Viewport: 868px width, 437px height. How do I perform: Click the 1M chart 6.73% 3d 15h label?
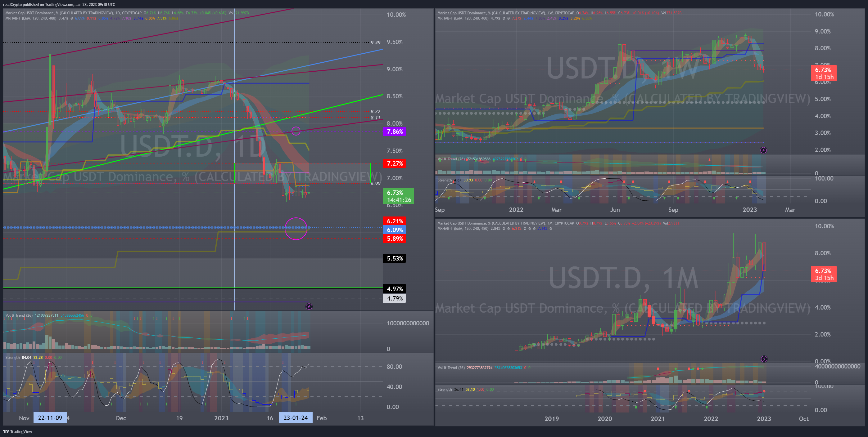[824, 274]
